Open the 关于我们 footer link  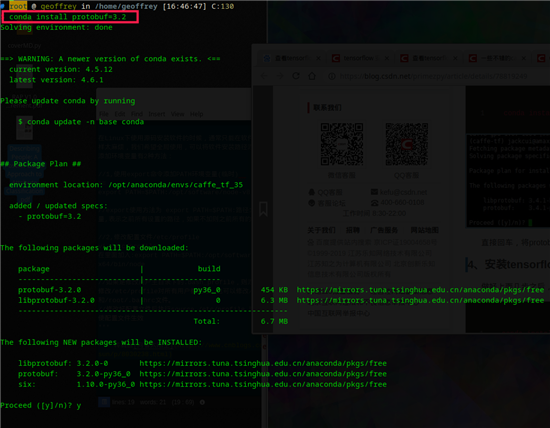click(x=321, y=230)
